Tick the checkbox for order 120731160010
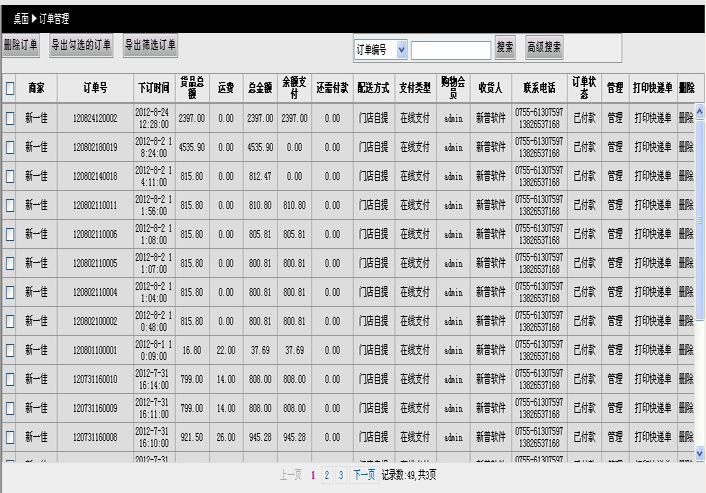Screen dimensions: 706x493 [10, 379]
